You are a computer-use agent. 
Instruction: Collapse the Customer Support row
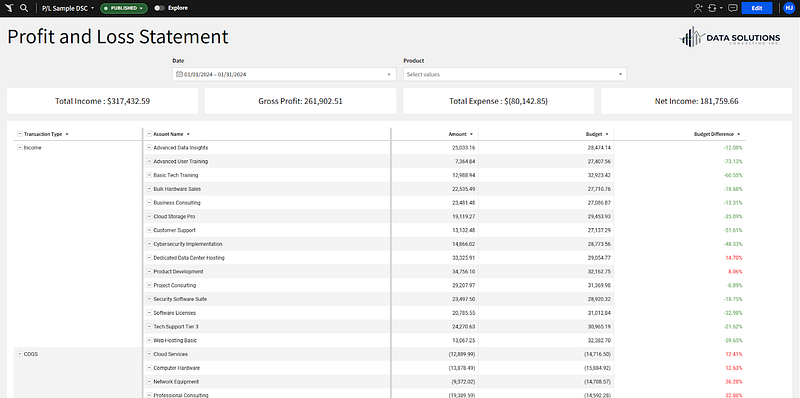[x=149, y=230]
